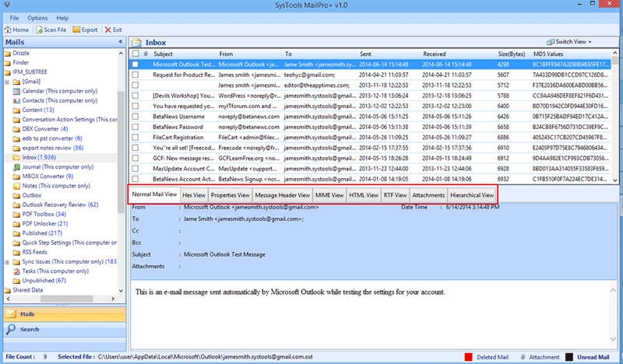Click the Mails envelope icon in bottom panel
This screenshot has height=364, width=623.
pos(11,314)
